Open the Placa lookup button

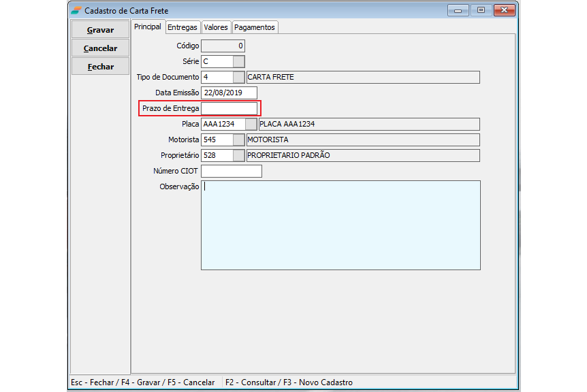(251, 125)
